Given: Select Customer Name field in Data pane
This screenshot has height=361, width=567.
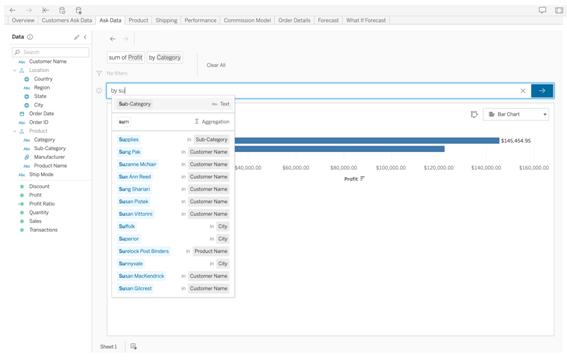Looking at the screenshot, I should click(x=48, y=61).
